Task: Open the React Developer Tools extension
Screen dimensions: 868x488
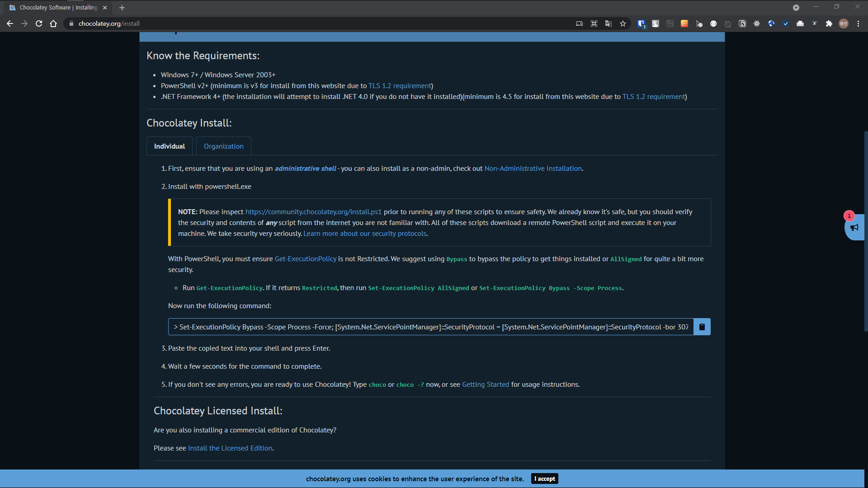Action: (757, 23)
